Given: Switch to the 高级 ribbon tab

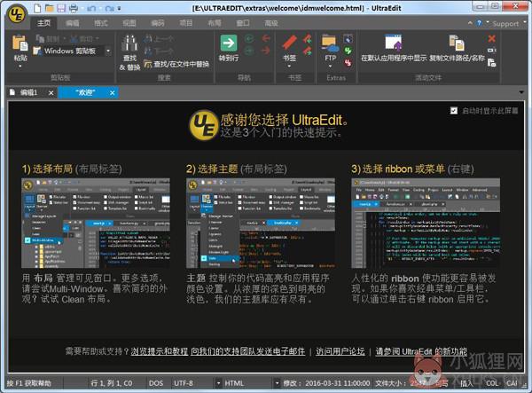Looking at the screenshot, I should (x=270, y=23).
